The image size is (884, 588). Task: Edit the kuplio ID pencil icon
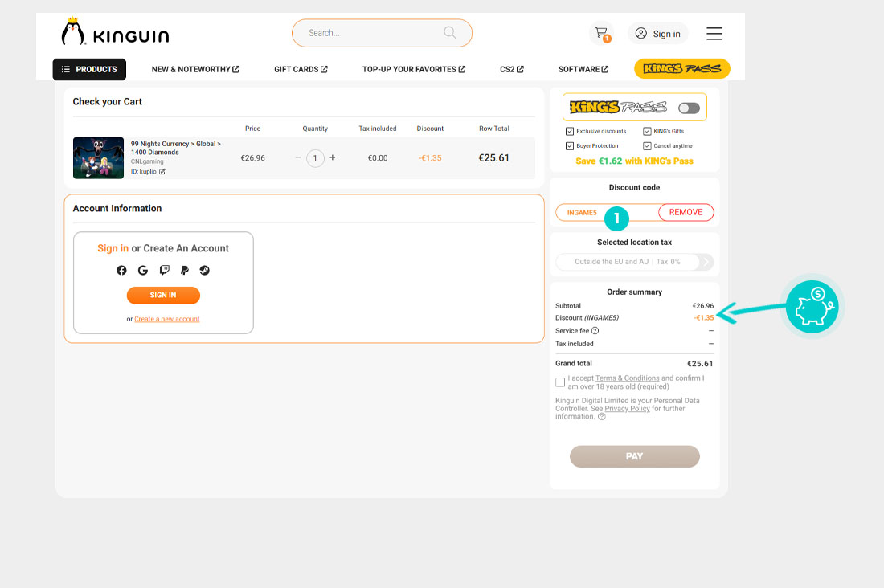[162, 172]
